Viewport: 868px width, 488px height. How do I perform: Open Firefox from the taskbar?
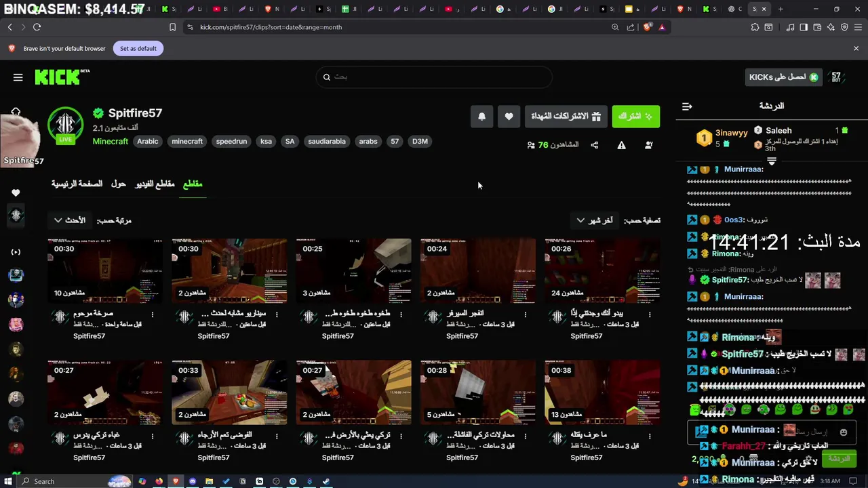tap(159, 481)
